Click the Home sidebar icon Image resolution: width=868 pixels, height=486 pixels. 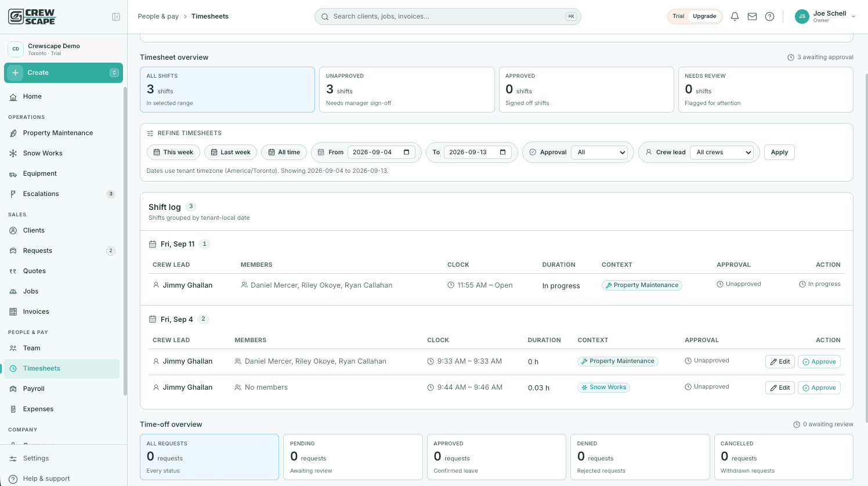pos(13,97)
